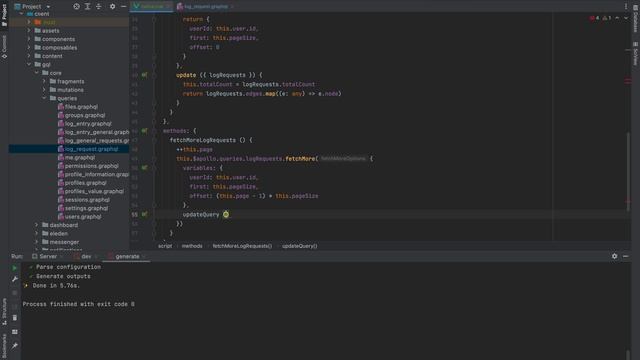Click trash clear-output icon in Run panel
640x360 pixels.
click(x=15, y=318)
